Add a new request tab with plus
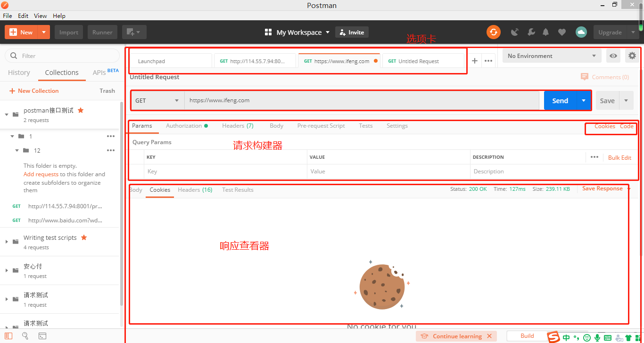This screenshot has width=644, height=343. 475,61
